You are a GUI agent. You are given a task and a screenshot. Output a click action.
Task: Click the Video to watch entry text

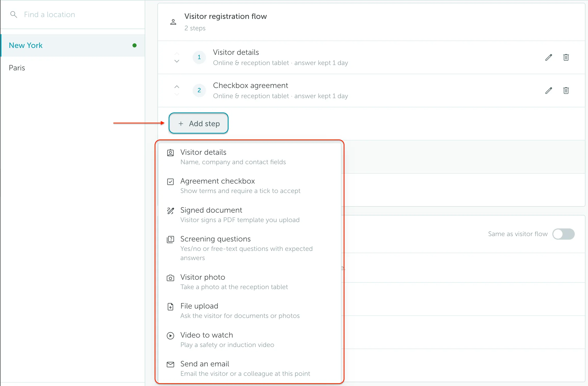tap(207, 335)
